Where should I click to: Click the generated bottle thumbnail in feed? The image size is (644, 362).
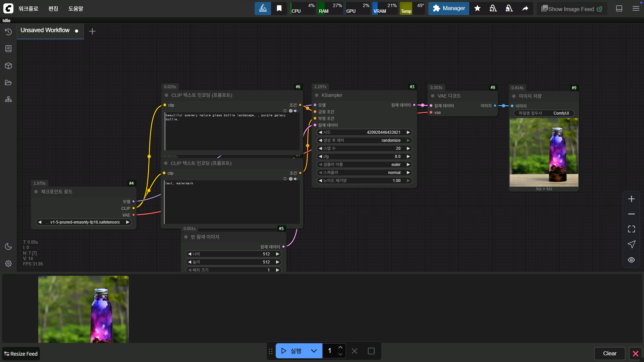pos(83,309)
